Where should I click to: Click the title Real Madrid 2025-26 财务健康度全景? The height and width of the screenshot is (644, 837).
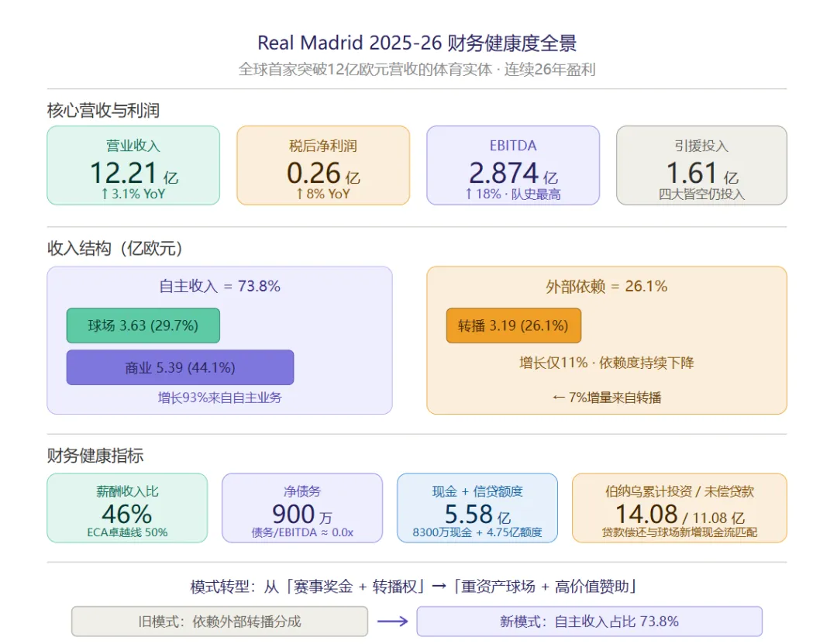[417, 43]
